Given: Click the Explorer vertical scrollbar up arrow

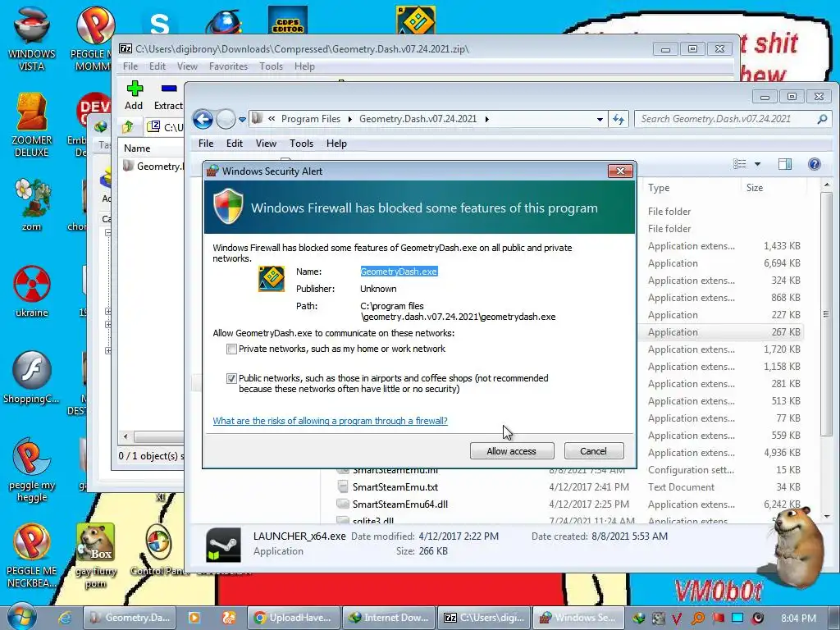Looking at the screenshot, I should (827, 185).
